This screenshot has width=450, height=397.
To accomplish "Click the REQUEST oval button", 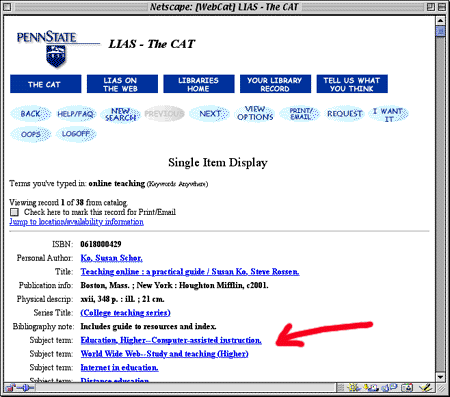I will (345, 114).
